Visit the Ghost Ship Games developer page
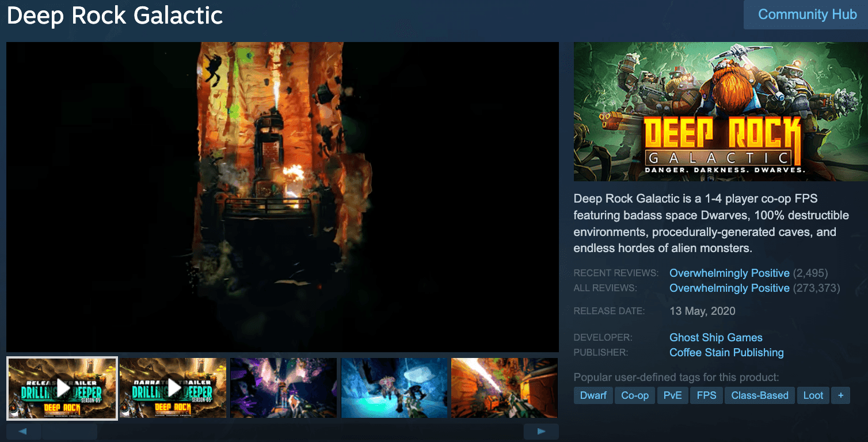Viewport: 868px width, 442px height. coord(715,337)
